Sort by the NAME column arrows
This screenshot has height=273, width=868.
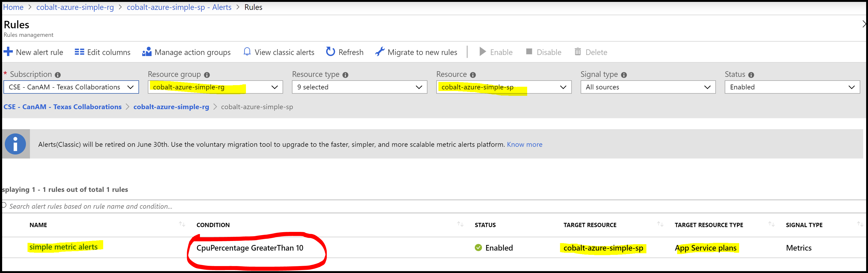[x=182, y=224]
